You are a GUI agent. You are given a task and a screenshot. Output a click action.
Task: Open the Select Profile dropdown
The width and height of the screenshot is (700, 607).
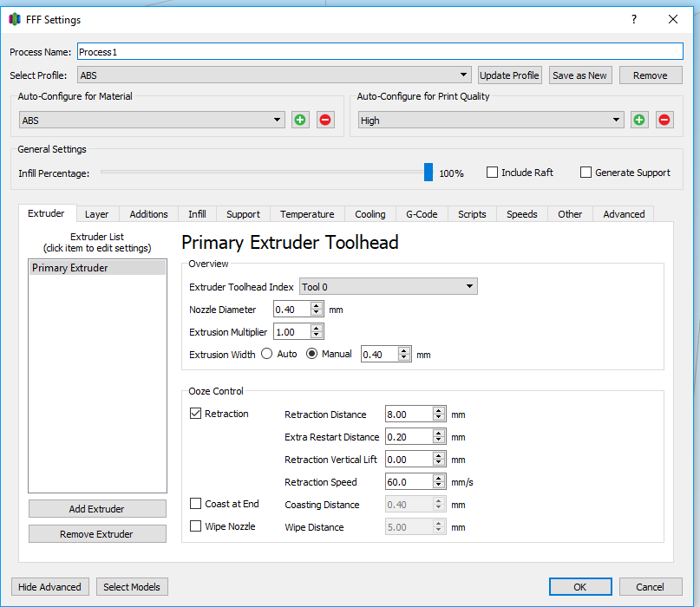point(274,75)
